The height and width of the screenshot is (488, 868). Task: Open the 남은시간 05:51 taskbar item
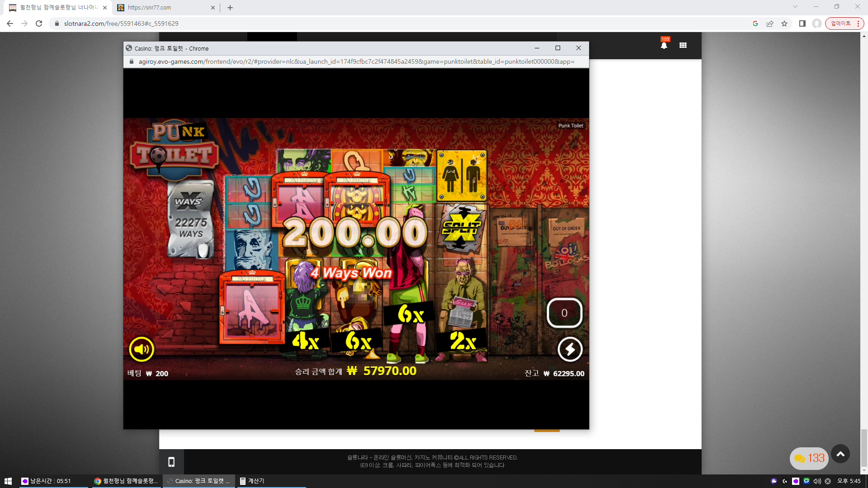(54, 481)
